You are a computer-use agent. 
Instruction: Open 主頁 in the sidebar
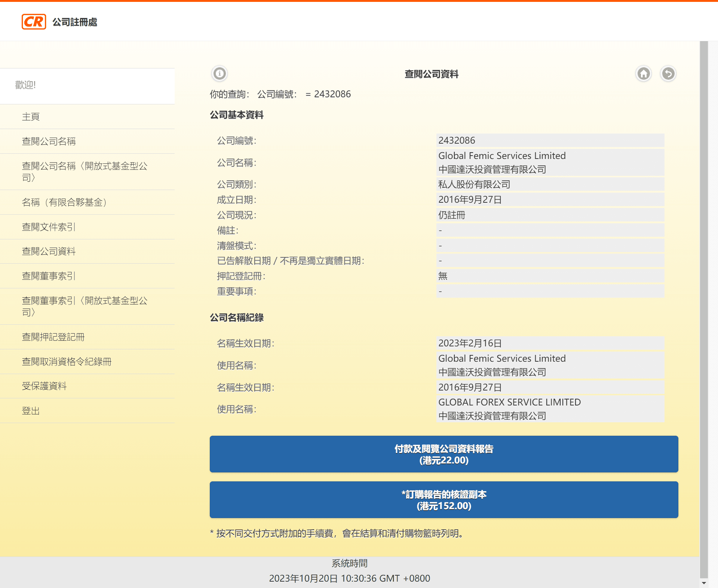tap(87, 117)
